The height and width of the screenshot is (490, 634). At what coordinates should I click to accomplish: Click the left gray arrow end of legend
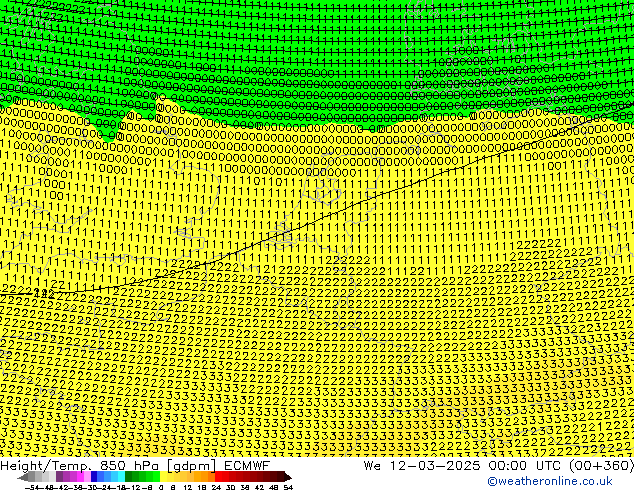pyautogui.click(x=22, y=477)
